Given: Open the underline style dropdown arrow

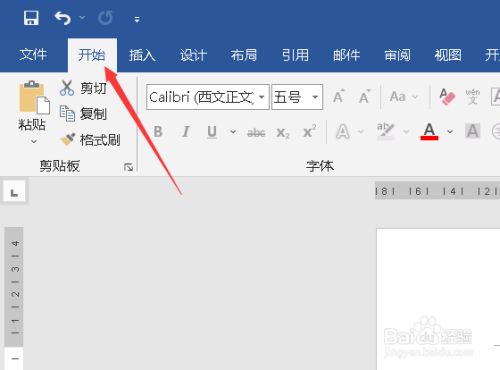Looking at the screenshot, I should coord(233,132).
